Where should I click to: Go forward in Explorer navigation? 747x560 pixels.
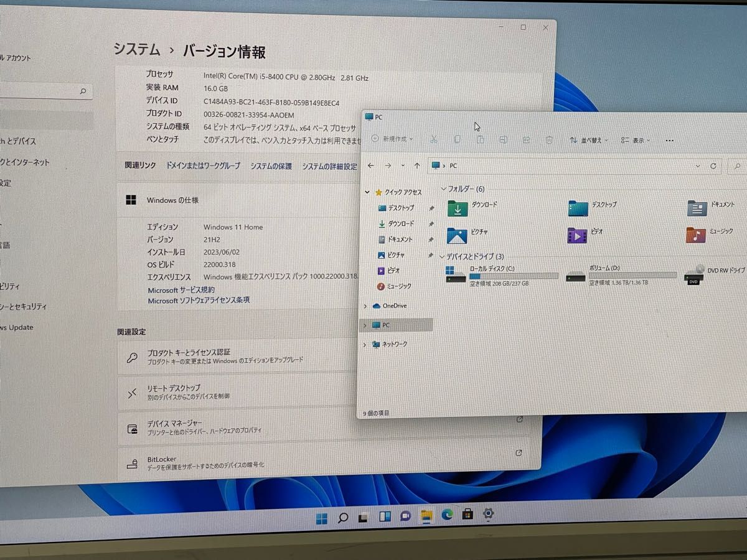click(x=388, y=166)
